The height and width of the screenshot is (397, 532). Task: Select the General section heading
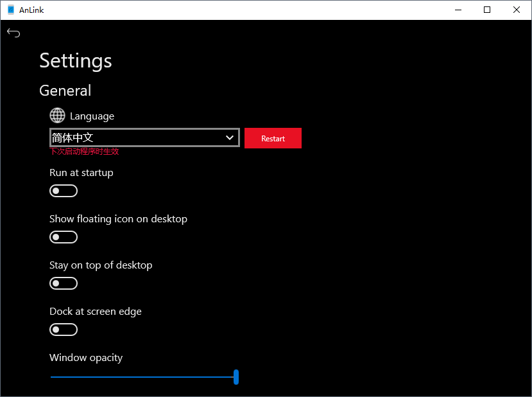click(65, 91)
